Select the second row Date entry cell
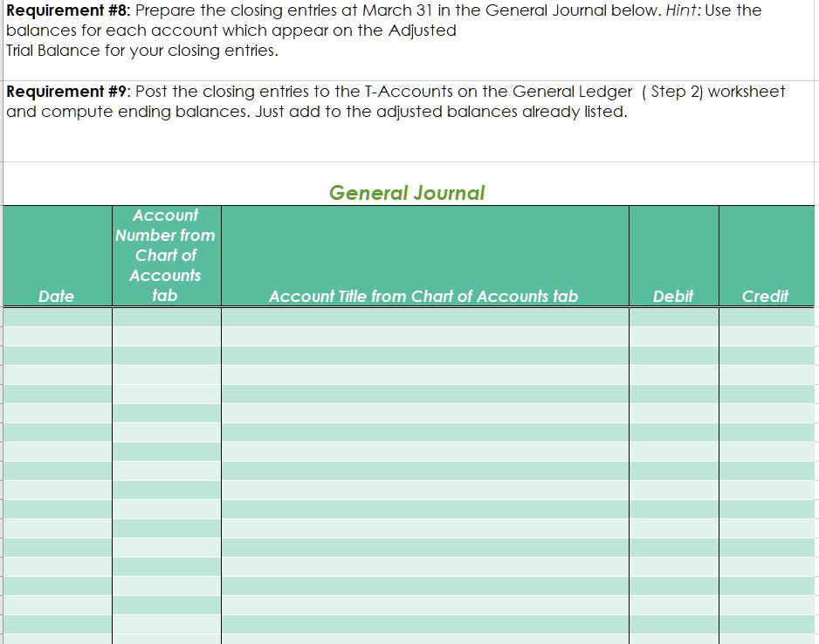Screen dimensions: 819x644 (57, 334)
